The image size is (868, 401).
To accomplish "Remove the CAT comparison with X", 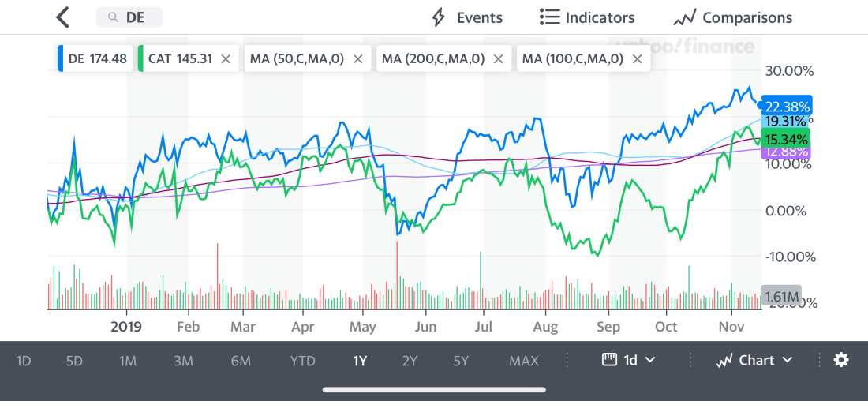I will coord(226,58).
